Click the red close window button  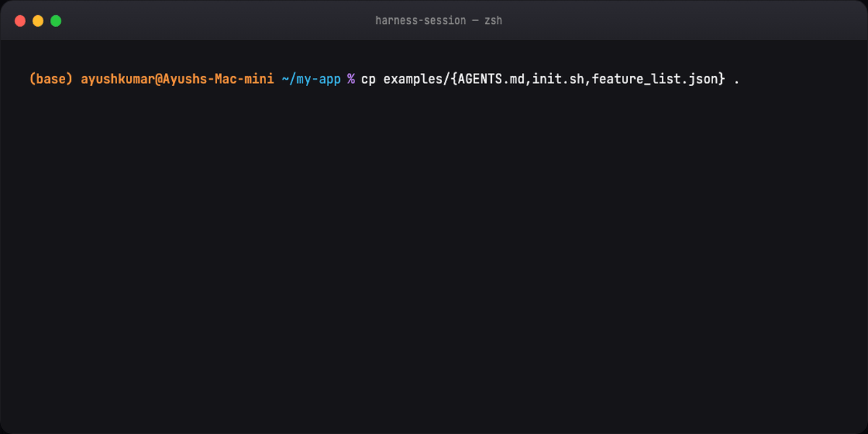[x=20, y=21]
